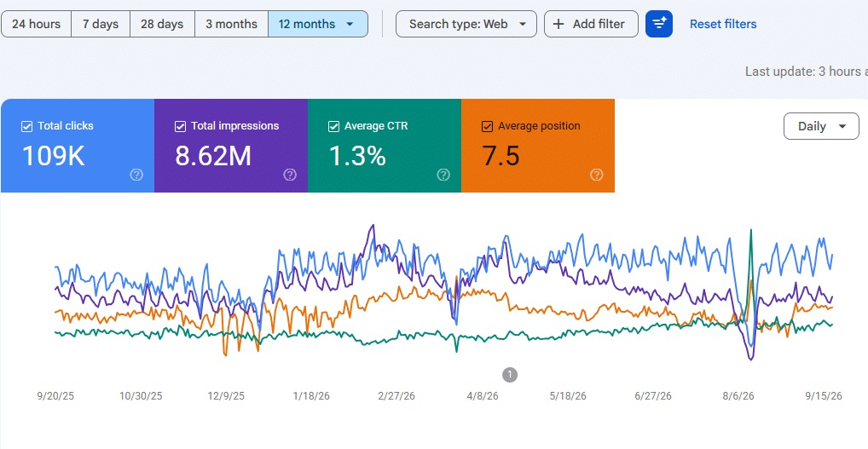The image size is (868, 449).
Task: Click the 5/18/26 axis date label
Action: [x=568, y=396]
